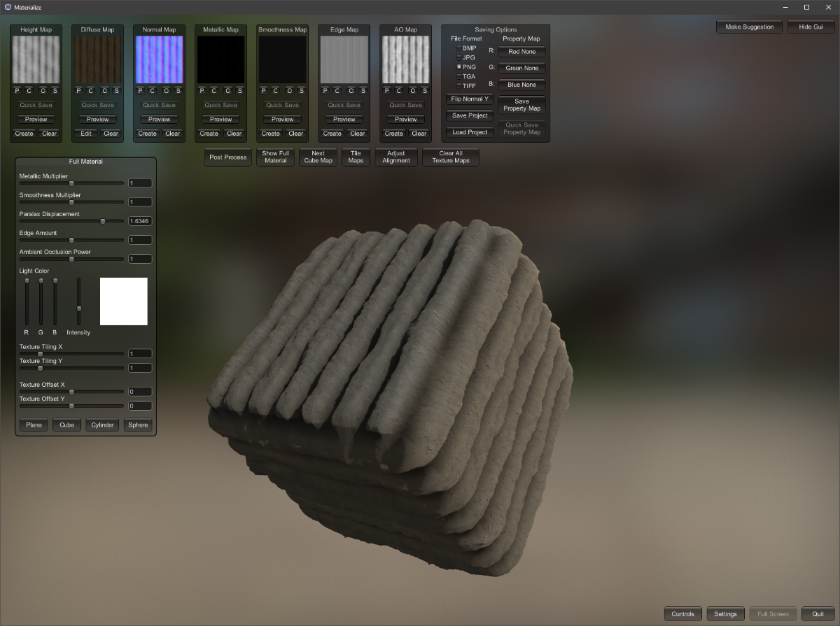This screenshot has width=840, height=626.
Task: Click the Open (O) button under Normal Map
Action: pyautogui.click(x=166, y=91)
